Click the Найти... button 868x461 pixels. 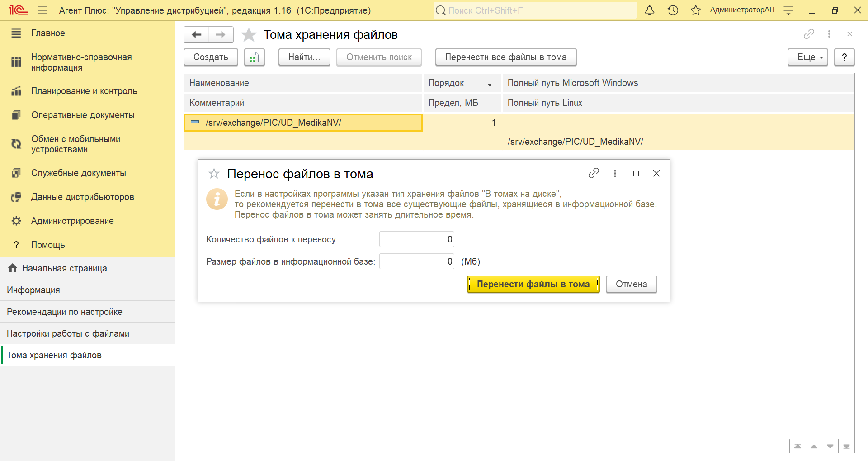point(304,57)
